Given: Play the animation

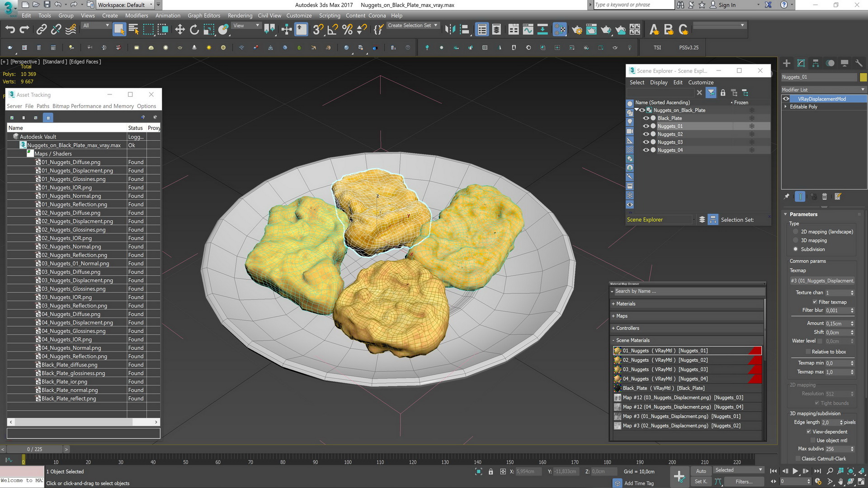Looking at the screenshot, I should [795, 471].
